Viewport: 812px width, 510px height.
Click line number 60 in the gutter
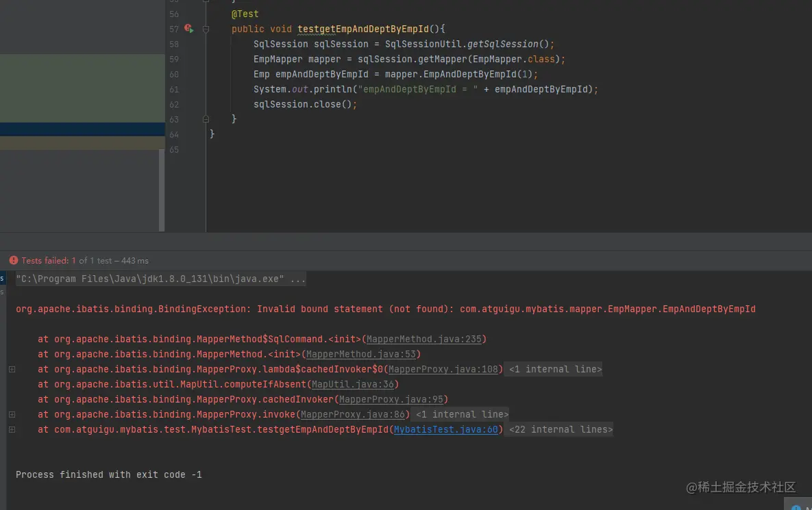point(174,75)
